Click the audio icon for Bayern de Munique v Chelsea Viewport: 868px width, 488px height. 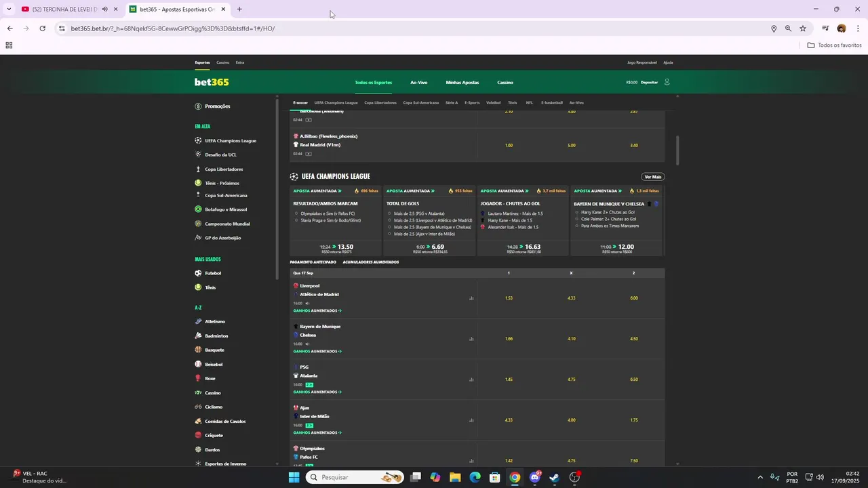(x=307, y=344)
